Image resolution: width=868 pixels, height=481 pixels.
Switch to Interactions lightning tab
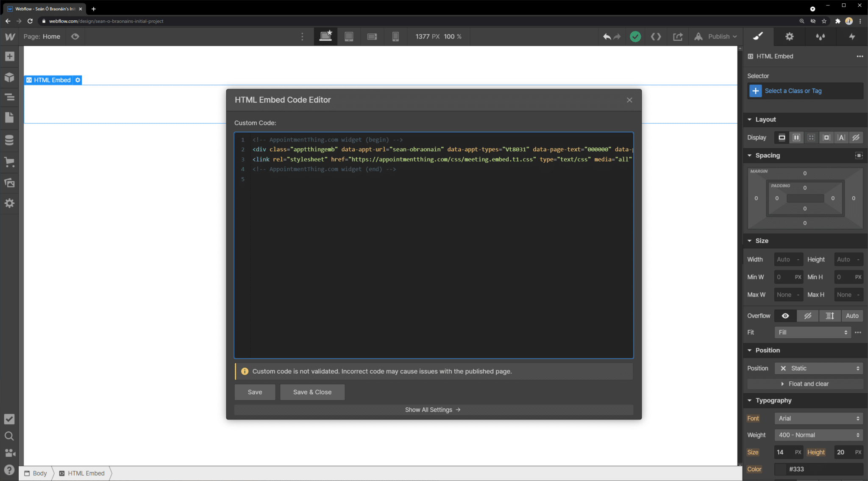[x=852, y=36]
